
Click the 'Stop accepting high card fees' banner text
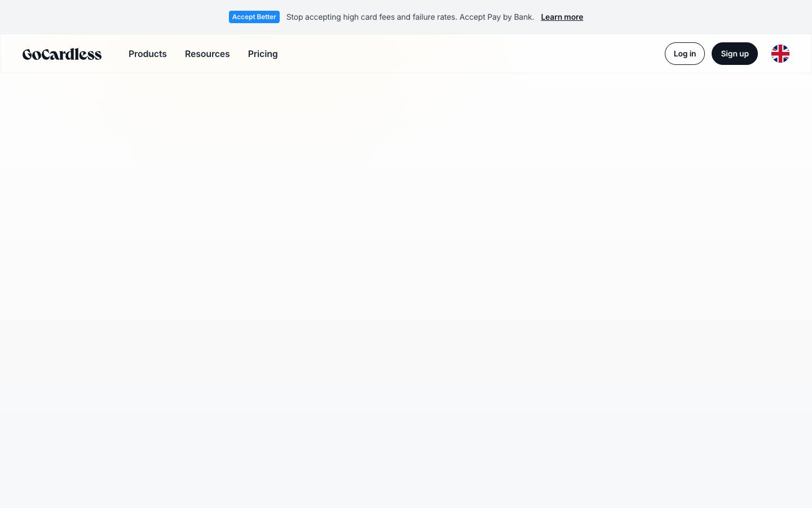click(x=410, y=17)
